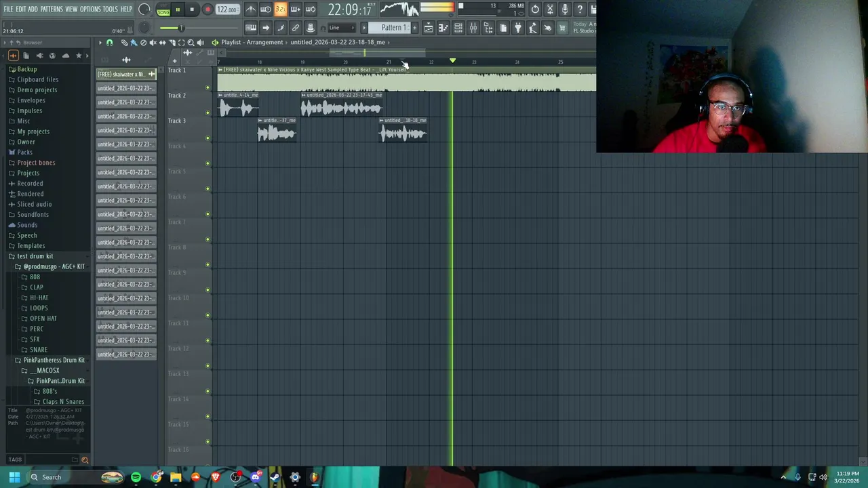Collapse the PinkPantheress Drum Kit folder
The image size is (868, 488).
[54, 360]
